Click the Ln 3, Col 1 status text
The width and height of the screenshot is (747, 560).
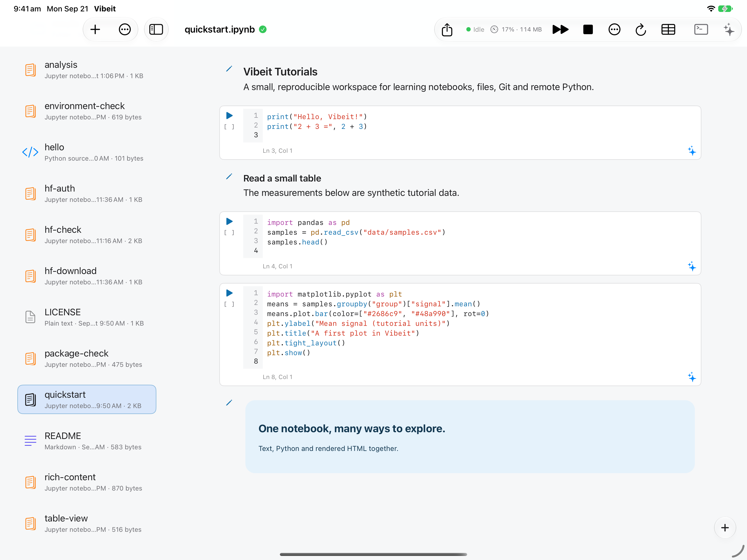click(278, 151)
